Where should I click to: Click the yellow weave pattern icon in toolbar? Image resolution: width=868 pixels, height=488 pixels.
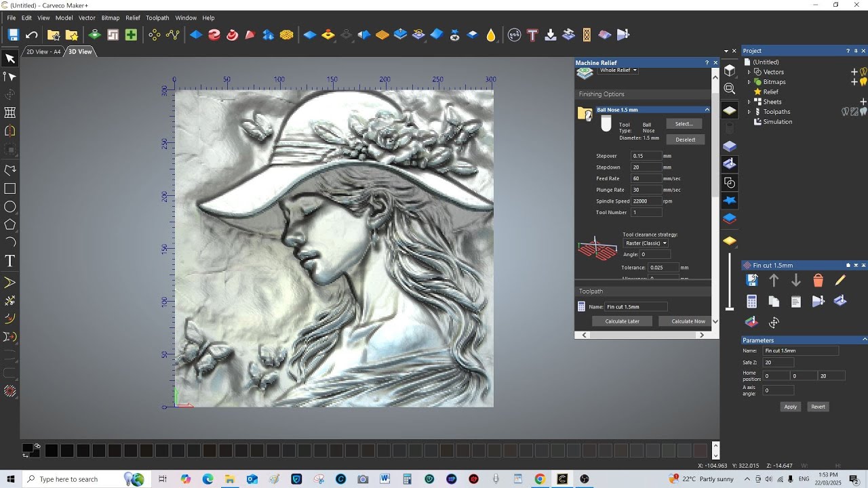pos(286,35)
